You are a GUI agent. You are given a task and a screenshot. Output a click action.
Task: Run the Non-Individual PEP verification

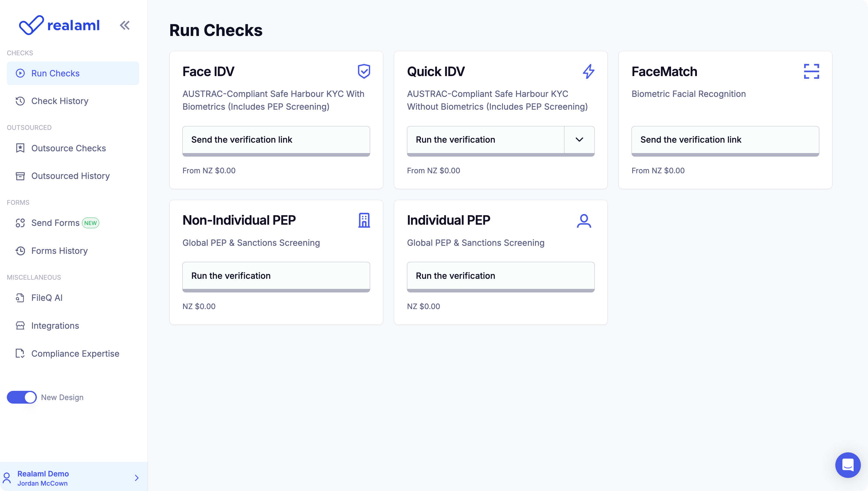tap(276, 276)
